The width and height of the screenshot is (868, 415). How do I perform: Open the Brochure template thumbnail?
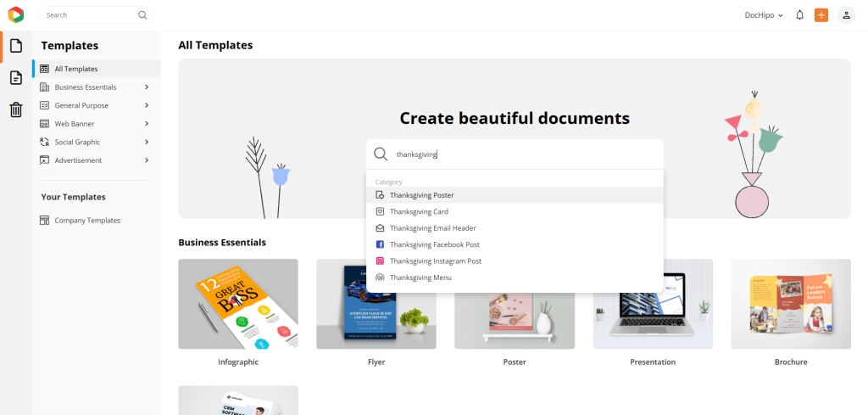click(791, 304)
